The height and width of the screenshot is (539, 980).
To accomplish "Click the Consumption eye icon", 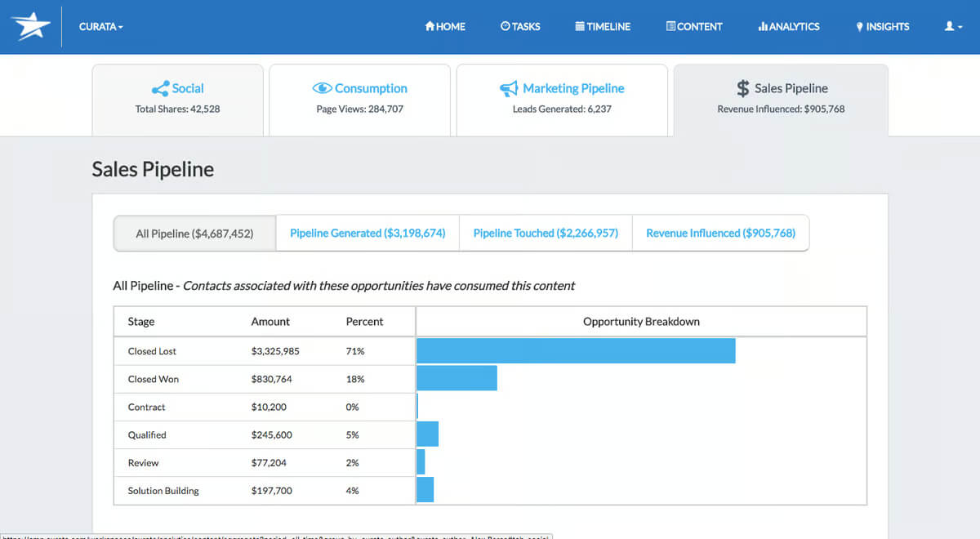I will [322, 88].
